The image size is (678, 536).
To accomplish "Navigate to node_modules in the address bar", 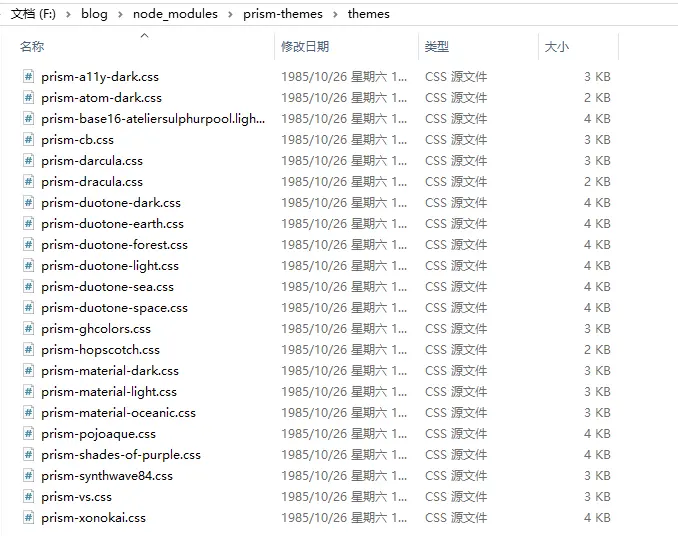I will coord(175,14).
